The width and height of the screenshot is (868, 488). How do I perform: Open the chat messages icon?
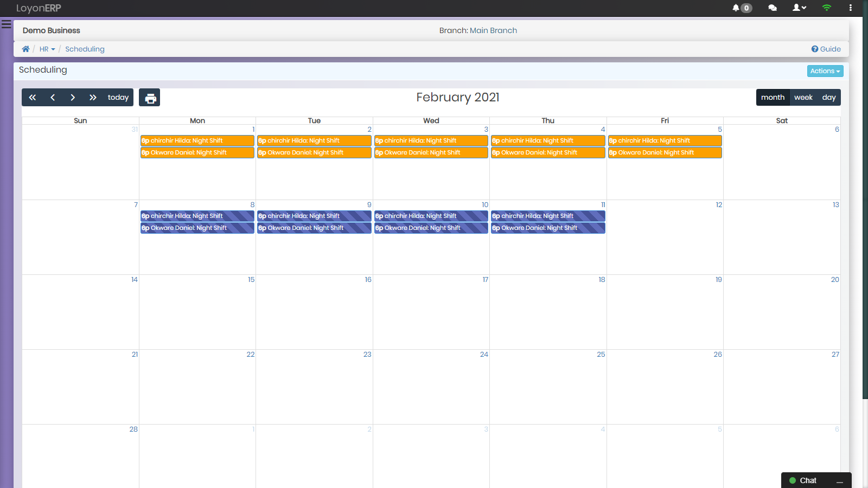(773, 8)
